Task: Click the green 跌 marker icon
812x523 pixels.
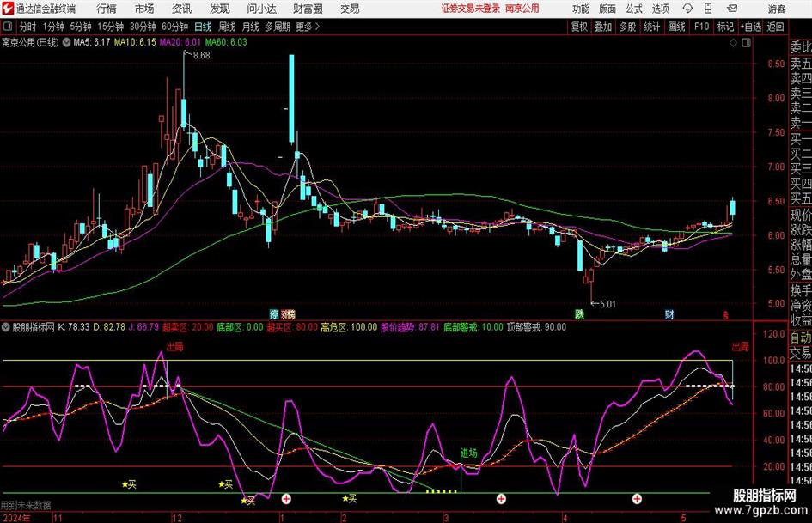Action: click(x=579, y=314)
